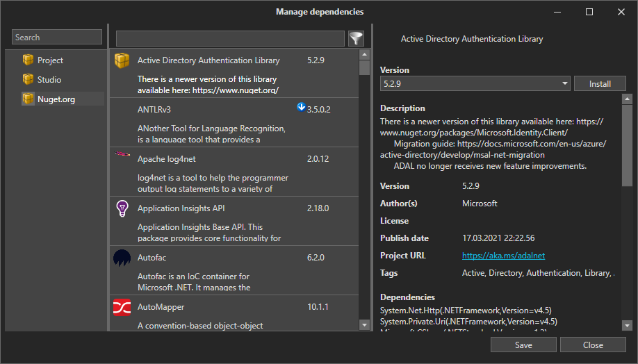The height and width of the screenshot is (364, 638).
Task: Select the AutoMapper package title
Action: point(161,306)
